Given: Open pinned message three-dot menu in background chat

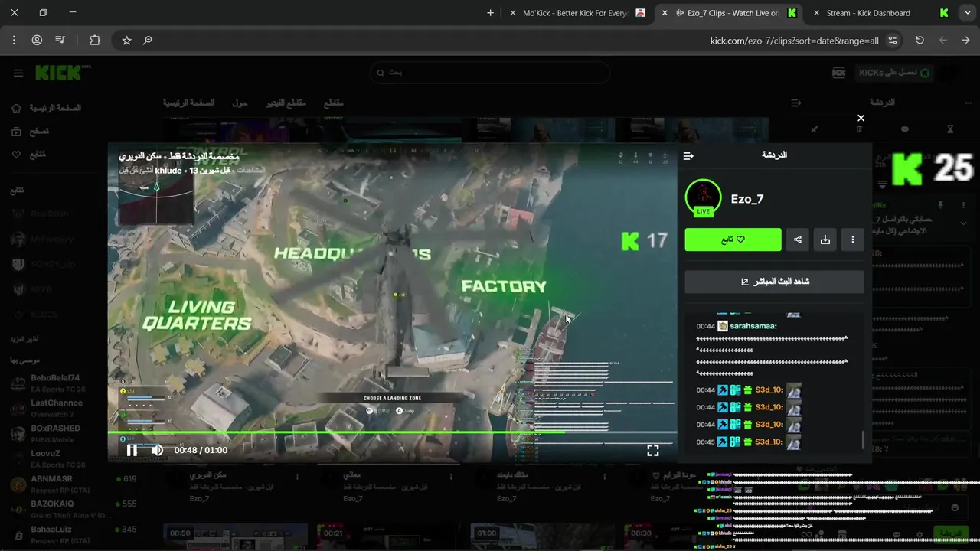Looking at the screenshot, I should [x=963, y=205].
